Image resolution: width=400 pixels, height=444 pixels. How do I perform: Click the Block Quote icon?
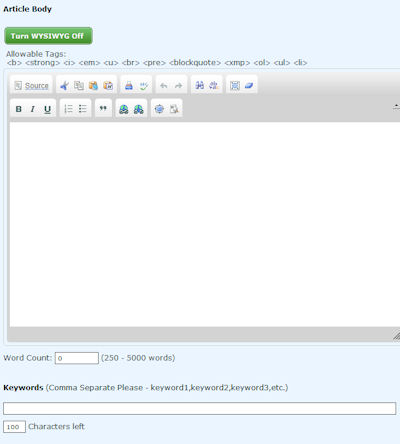[103, 108]
